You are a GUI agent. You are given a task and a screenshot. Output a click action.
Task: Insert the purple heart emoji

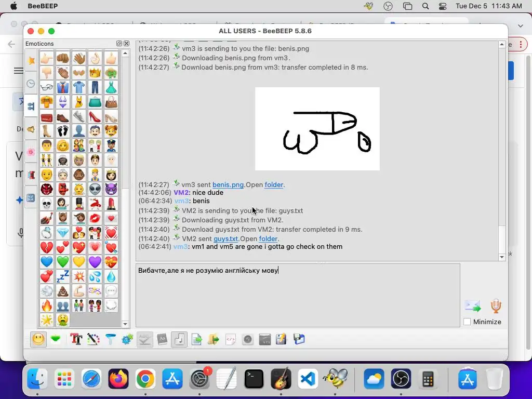(x=95, y=262)
